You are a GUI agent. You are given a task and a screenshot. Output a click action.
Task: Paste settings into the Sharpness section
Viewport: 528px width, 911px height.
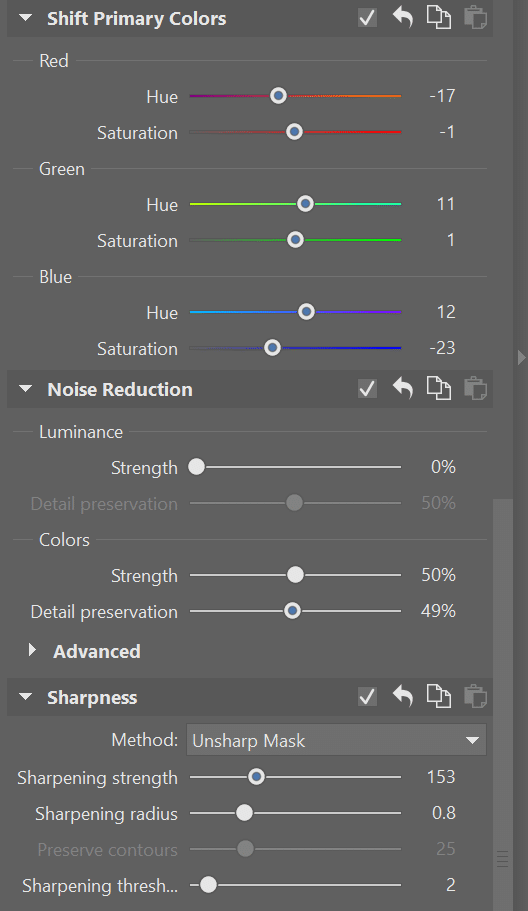point(475,696)
